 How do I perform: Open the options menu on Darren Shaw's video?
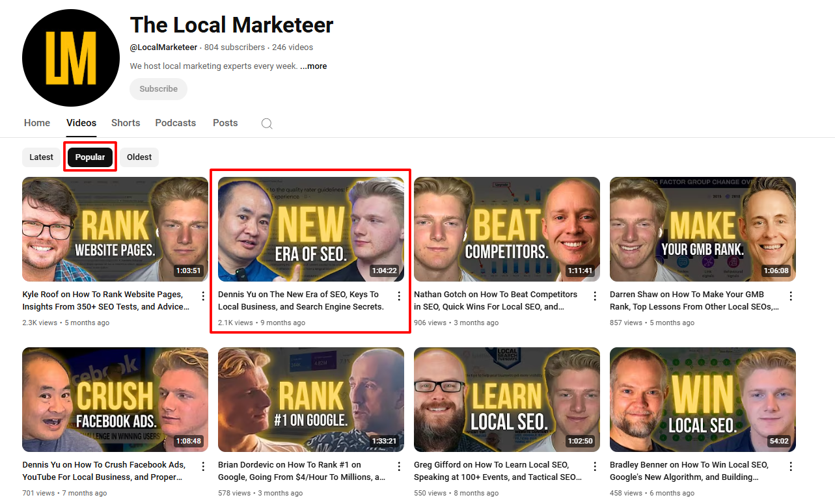(x=790, y=296)
